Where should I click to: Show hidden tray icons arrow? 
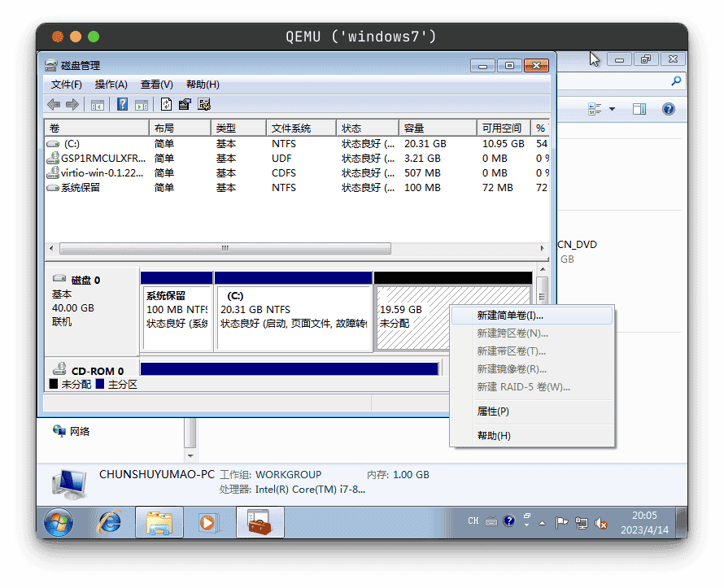(542, 523)
